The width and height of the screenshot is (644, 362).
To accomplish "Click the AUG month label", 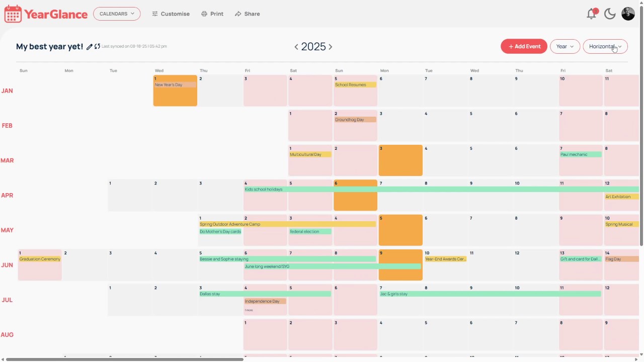I will pos(7,335).
